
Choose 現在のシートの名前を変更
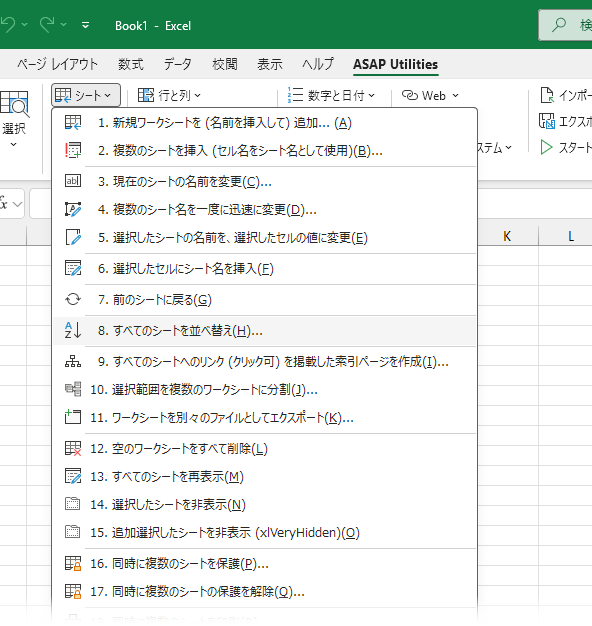pyautogui.click(x=265, y=181)
